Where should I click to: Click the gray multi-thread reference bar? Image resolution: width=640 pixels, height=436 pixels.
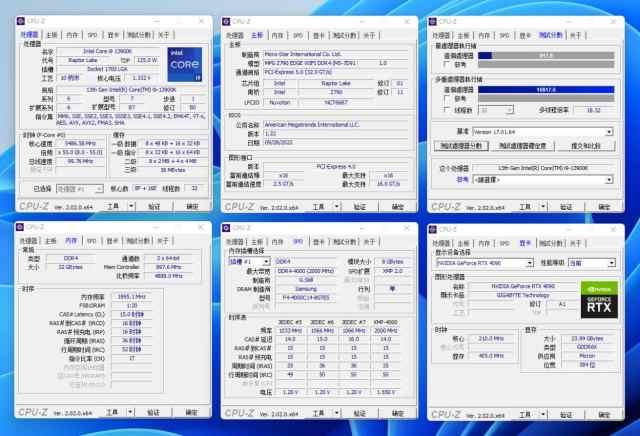coord(546,98)
